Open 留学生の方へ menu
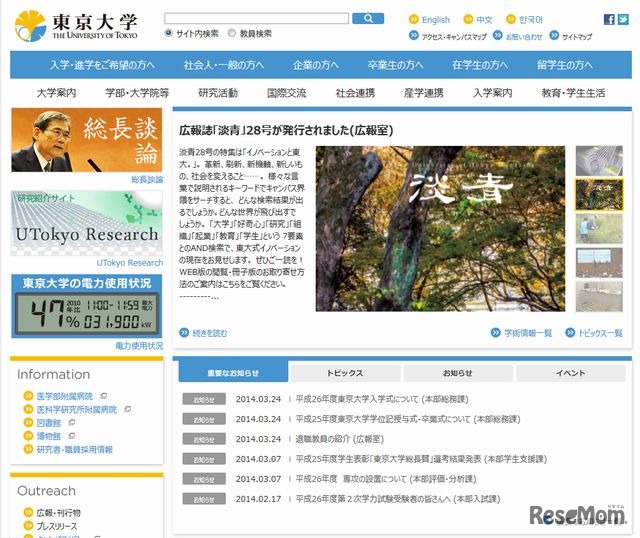This screenshot has height=538, width=640. click(564, 65)
